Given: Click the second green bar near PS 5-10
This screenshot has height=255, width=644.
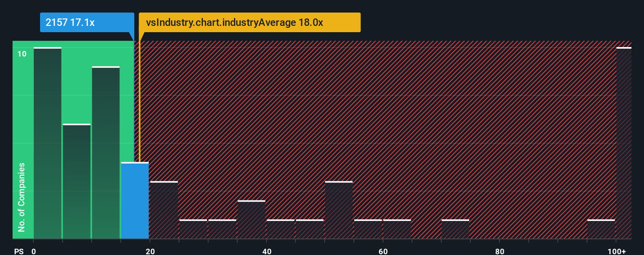Looking at the screenshot, I should click(x=77, y=181).
